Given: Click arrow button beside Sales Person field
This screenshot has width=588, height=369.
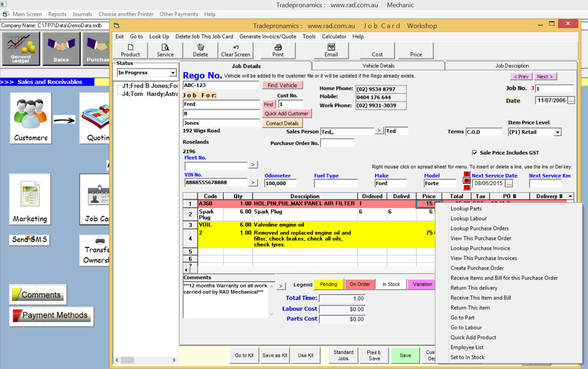Looking at the screenshot, I should 379,131.
